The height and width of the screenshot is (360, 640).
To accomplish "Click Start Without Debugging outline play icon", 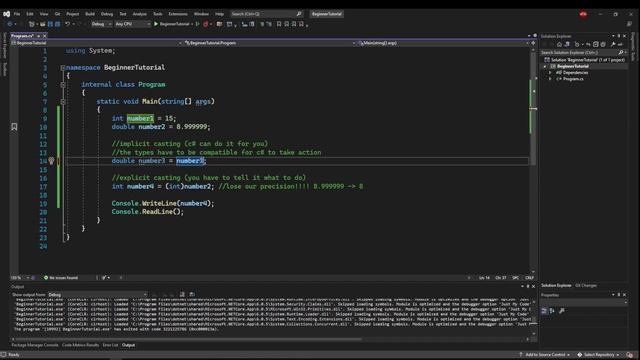I will (198, 24).
